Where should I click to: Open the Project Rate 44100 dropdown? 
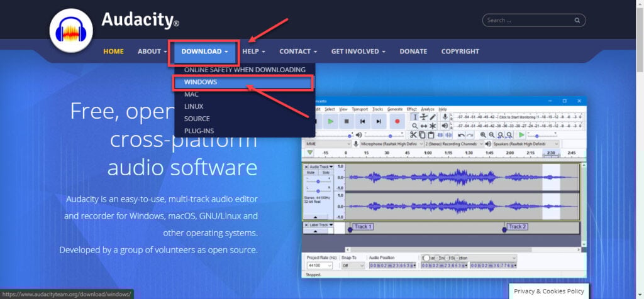(320, 265)
